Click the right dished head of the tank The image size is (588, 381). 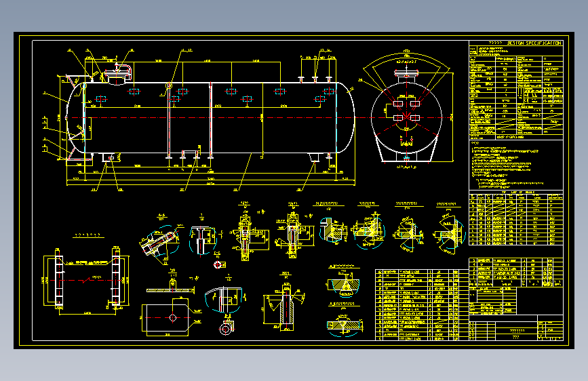[346, 118]
